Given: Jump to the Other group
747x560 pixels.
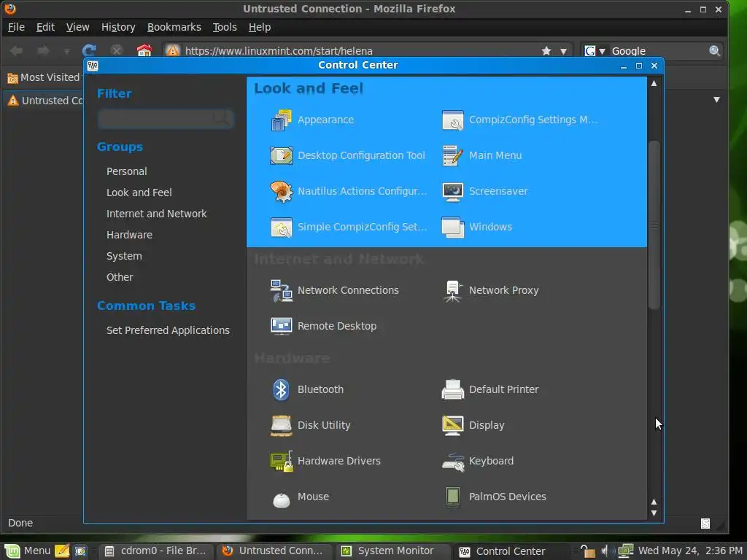Looking at the screenshot, I should click(x=120, y=277).
